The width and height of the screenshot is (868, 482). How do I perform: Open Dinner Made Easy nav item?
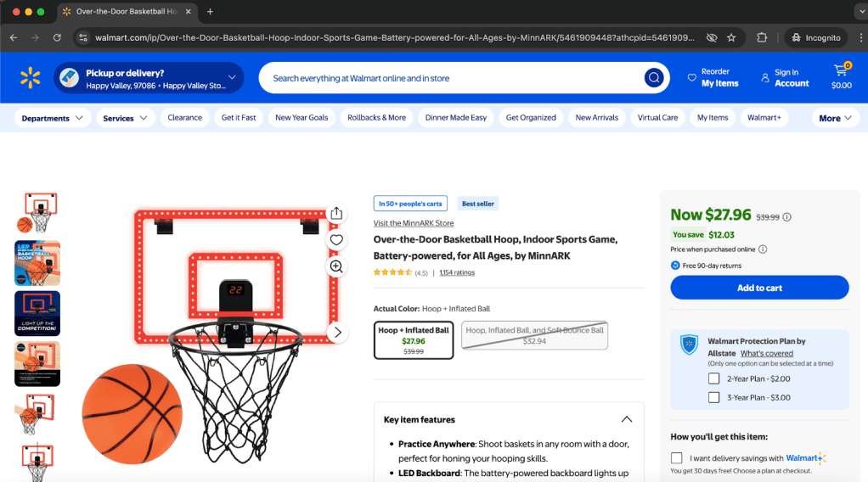[455, 118]
